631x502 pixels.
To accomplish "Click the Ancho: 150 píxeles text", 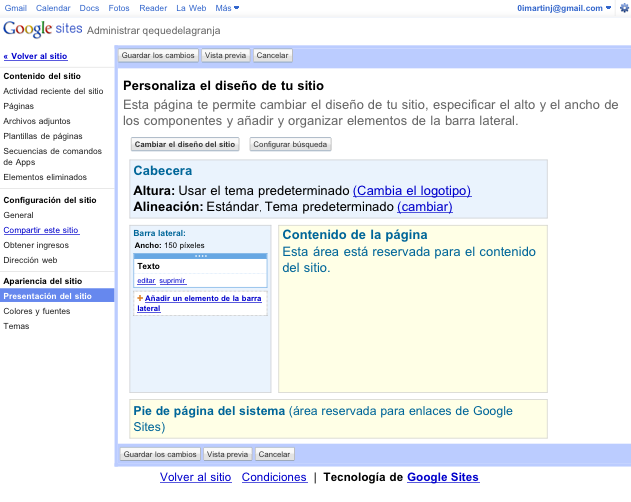I will pyautogui.click(x=169, y=245).
